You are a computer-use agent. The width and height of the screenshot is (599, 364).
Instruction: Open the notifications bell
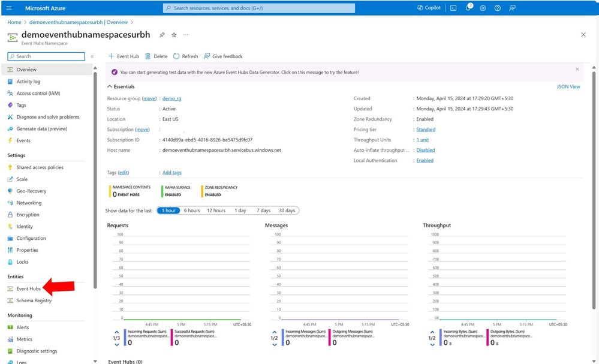[x=468, y=8]
